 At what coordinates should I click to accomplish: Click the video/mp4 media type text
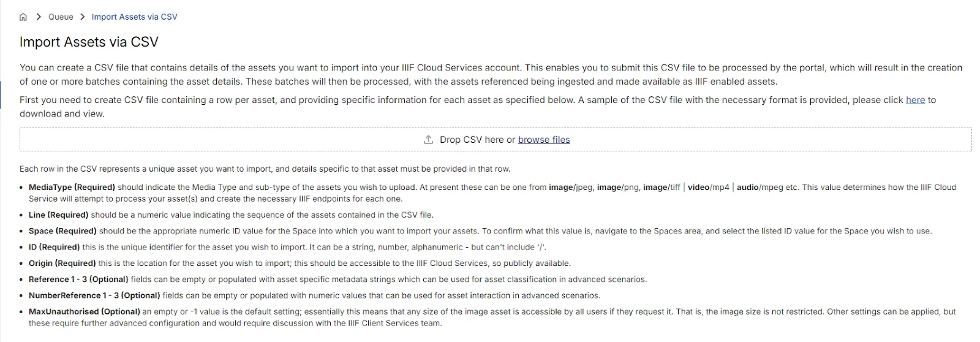708,188
